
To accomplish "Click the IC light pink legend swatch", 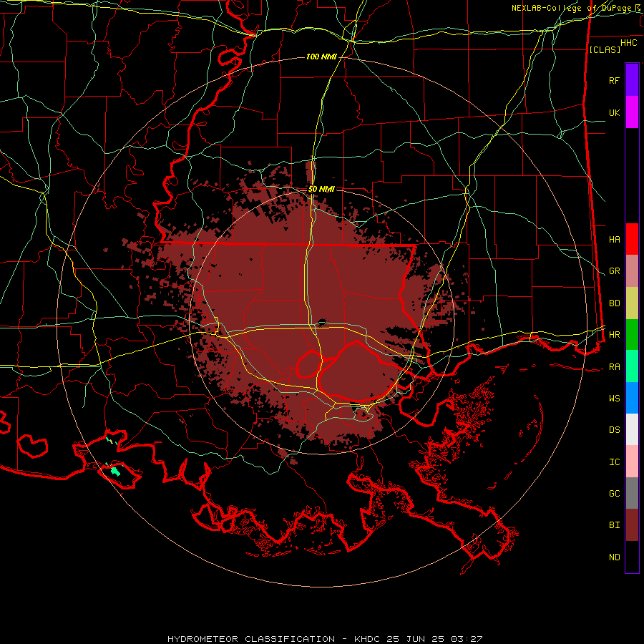I will 632,462.
